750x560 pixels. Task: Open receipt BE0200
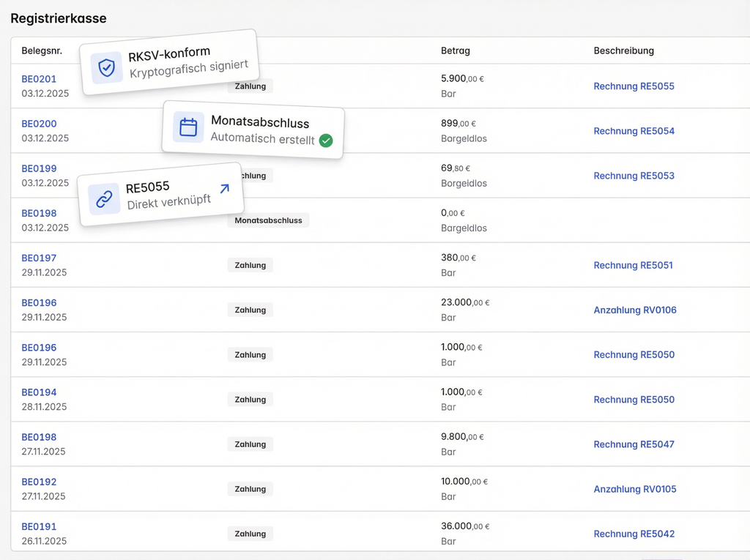(x=39, y=124)
